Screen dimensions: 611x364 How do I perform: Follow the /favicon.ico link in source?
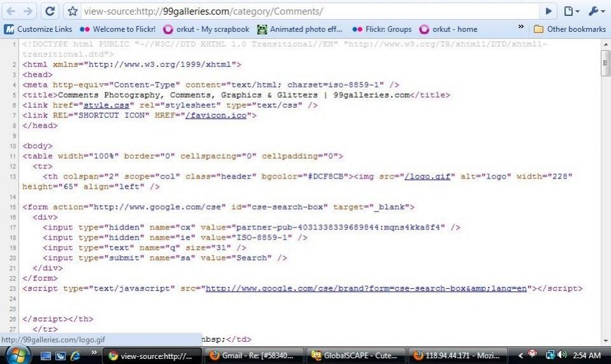point(216,115)
